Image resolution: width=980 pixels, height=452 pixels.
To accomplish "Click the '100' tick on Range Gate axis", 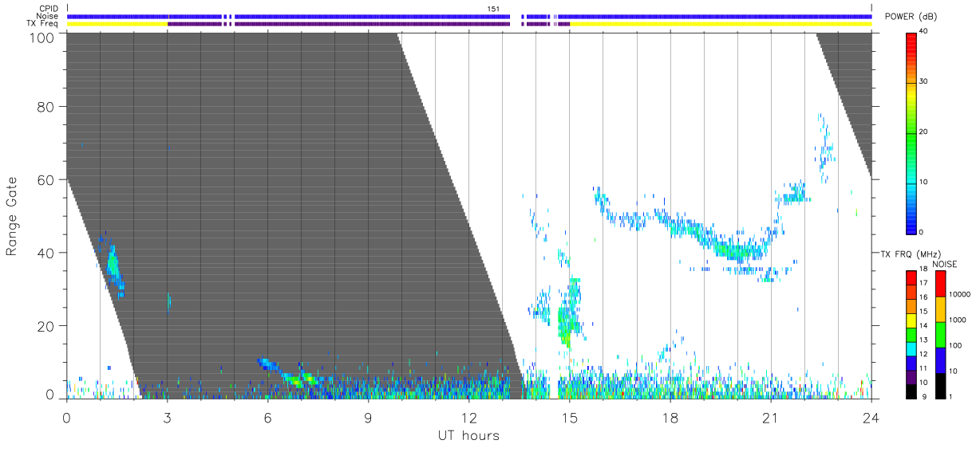I will [41, 37].
